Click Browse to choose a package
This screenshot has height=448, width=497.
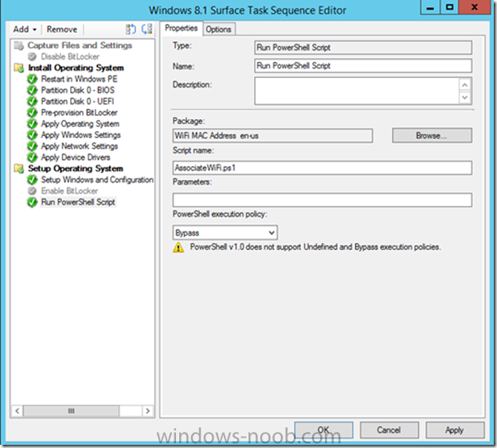point(432,136)
